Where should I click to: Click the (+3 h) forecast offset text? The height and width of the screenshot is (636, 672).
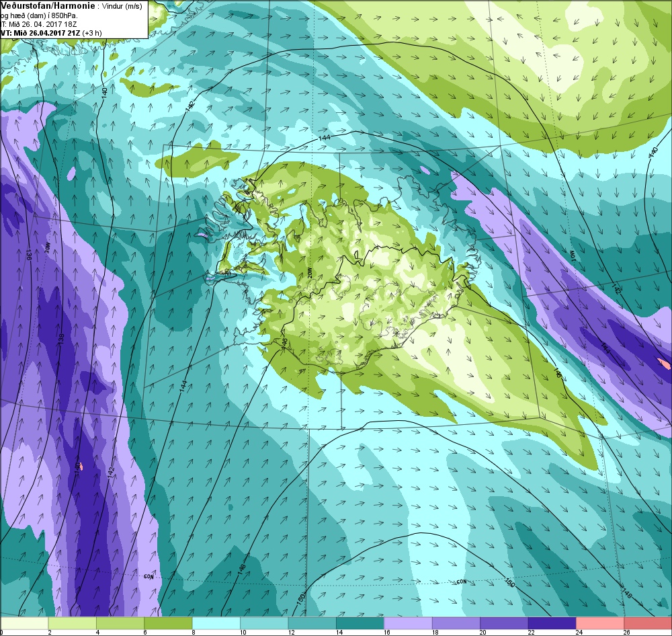pyautogui.click(x=93, y=33)
